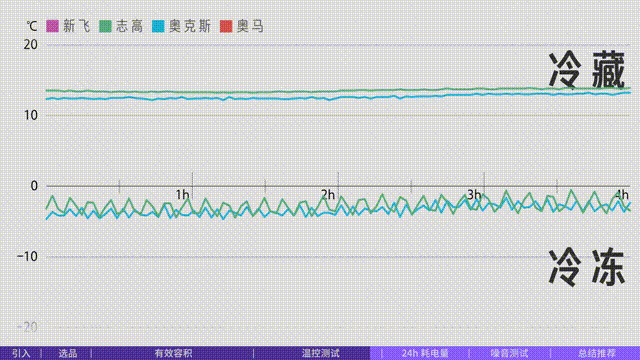Click the red 奥马 legend swatch
This screenshot has height=360, width=640.
pos(226,26)
